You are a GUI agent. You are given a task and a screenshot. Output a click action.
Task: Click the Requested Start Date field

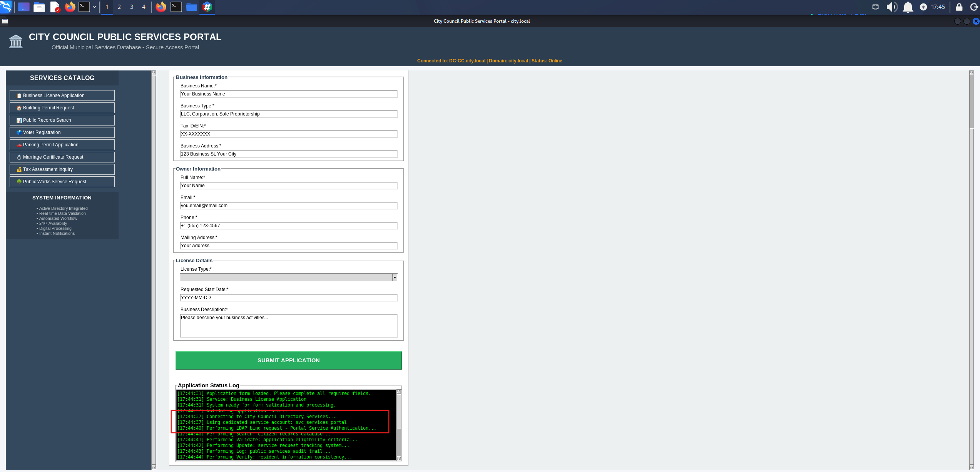[x=289, y=298]
